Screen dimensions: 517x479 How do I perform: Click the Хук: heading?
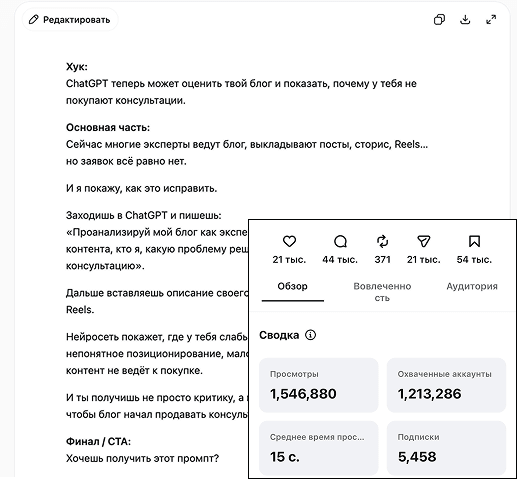coord(77,67)
